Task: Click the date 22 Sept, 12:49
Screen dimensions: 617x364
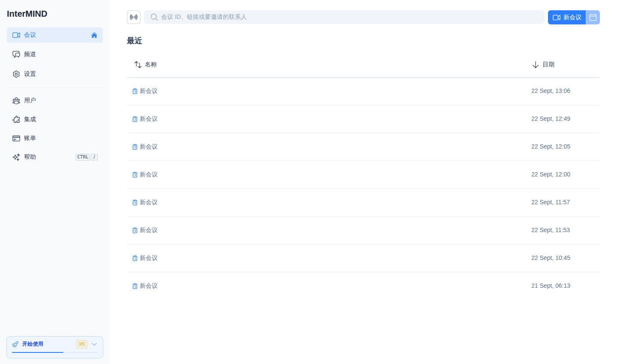Action: [551, 119]
